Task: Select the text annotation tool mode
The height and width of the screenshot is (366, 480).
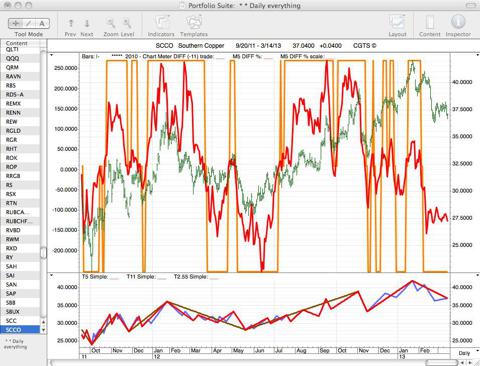Action: (42, 23)
